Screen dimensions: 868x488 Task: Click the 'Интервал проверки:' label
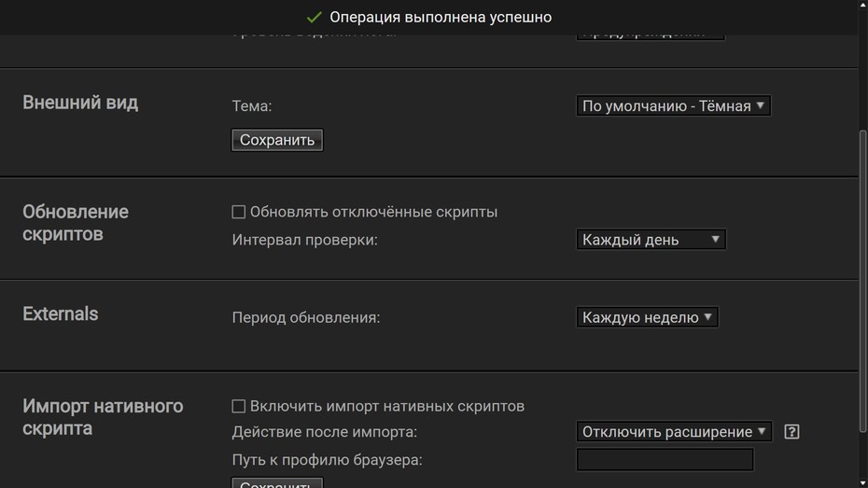pyautogui.click(x=304, y=240)
